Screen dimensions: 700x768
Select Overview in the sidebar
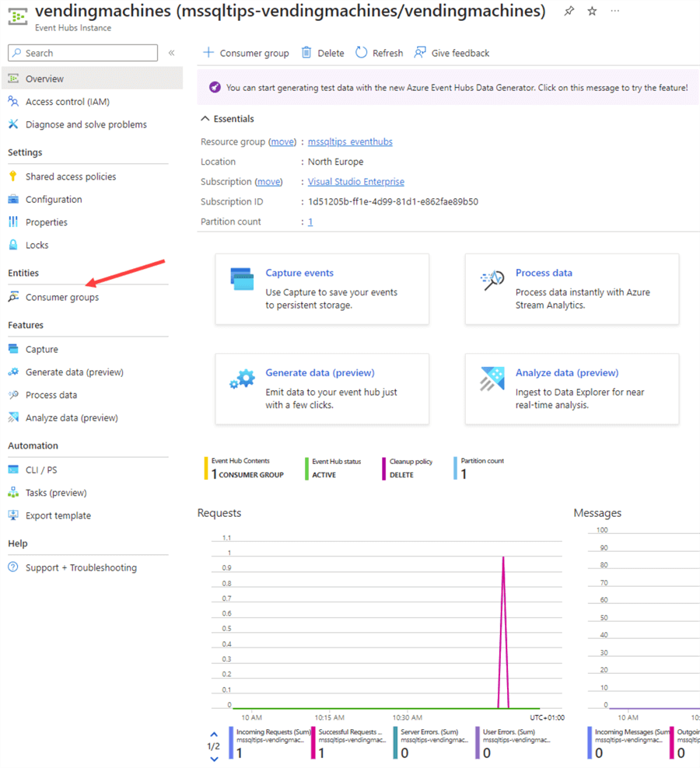pyautogui.click(x=92, y=79)
